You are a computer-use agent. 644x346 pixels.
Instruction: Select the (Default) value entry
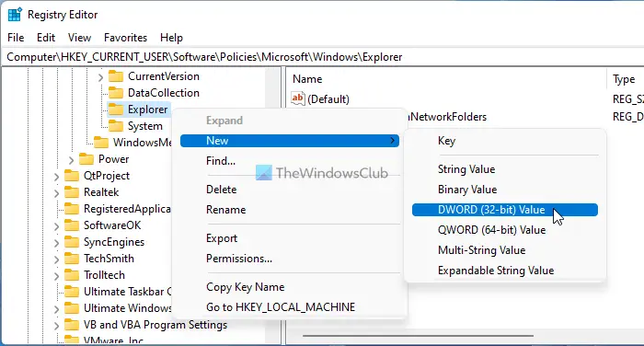pyautogui.click(x=328, y=99)
